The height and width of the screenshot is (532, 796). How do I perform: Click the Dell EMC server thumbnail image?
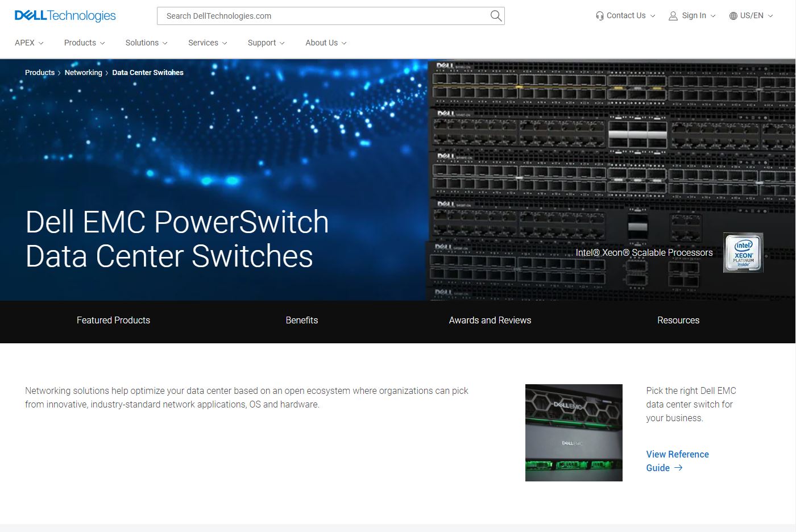pyautogui.click(x=574, y=433)
